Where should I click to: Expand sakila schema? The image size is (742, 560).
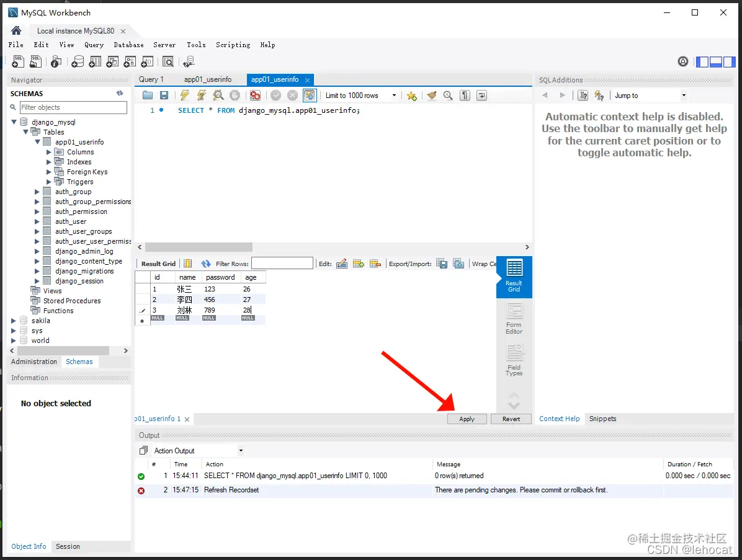[13, 321]
